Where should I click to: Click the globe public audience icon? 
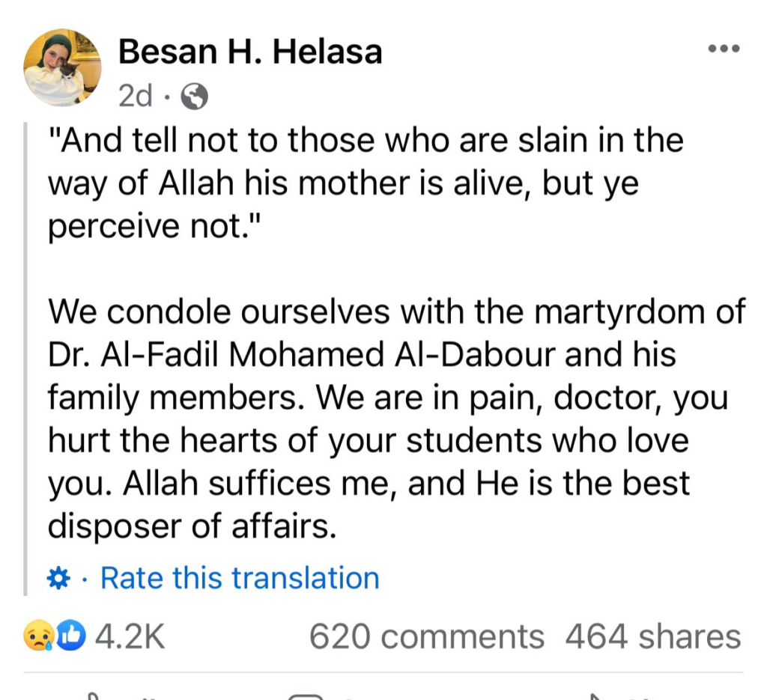[195, 95]
